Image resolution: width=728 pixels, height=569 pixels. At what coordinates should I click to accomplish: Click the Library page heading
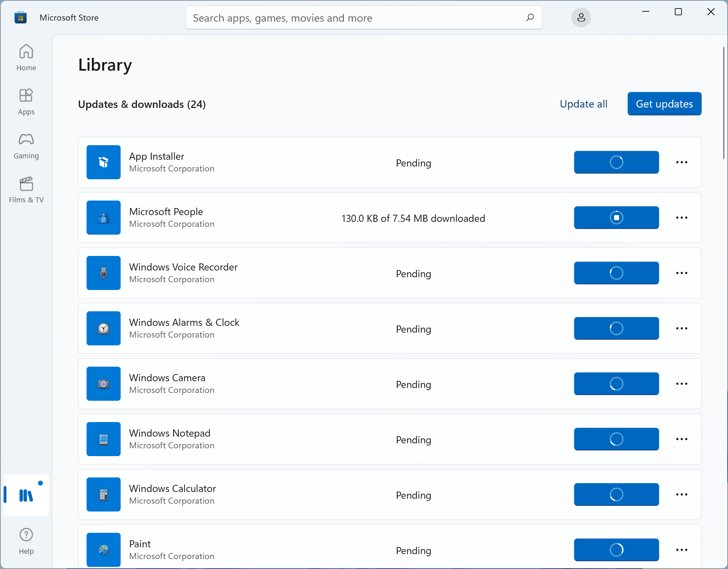click(x=105, y=65)
